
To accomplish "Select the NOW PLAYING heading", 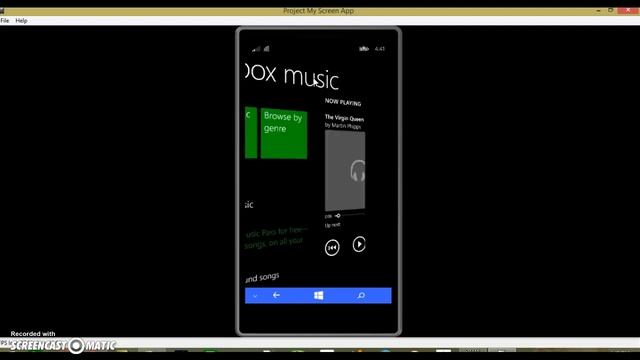I will coord(343,102).
